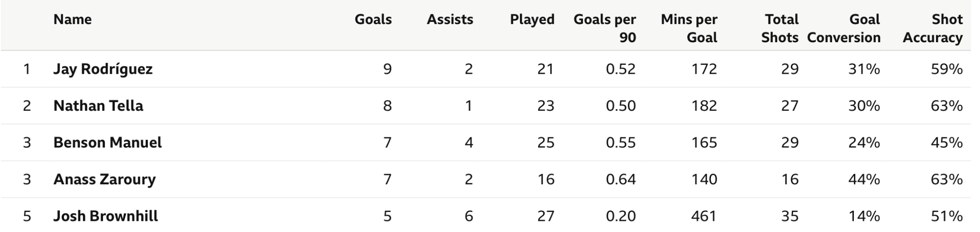Viewport: 980px width, 232px height.
Task: Click Josh Brownhill's 461 mins per goal
Action: (704, 216)
